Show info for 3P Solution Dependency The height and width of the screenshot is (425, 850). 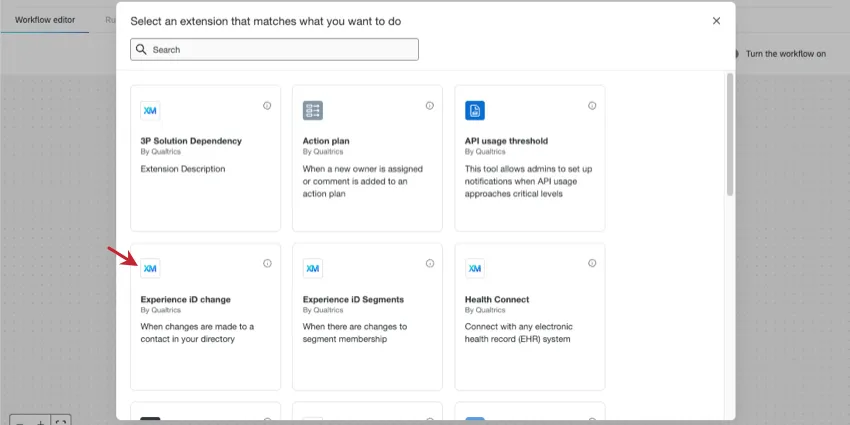point(267,105)
